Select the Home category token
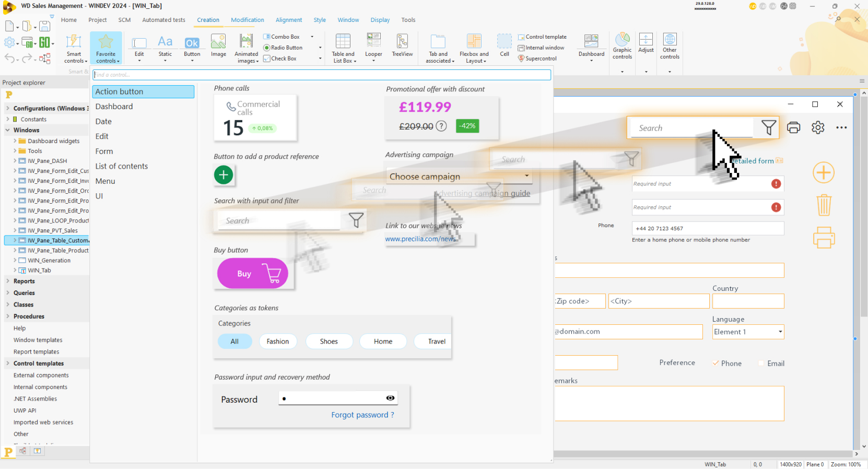This screenshot has width=868, height=469. pos(383,342)
